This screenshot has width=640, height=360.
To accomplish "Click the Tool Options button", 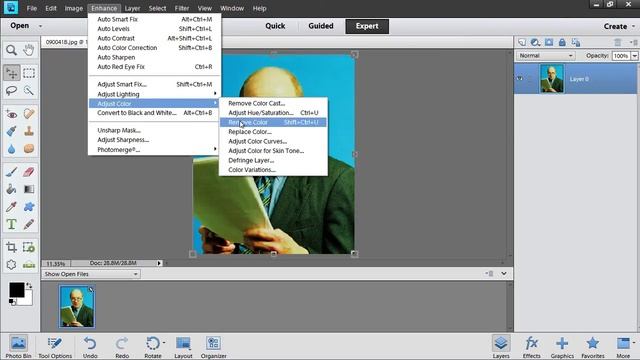I will point(55,347).
